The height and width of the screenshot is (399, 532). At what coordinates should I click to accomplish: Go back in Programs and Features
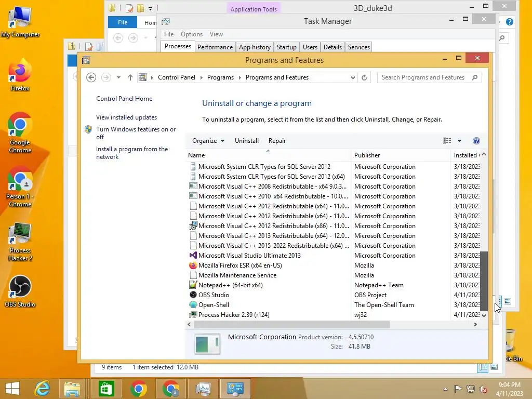[91, 77]
